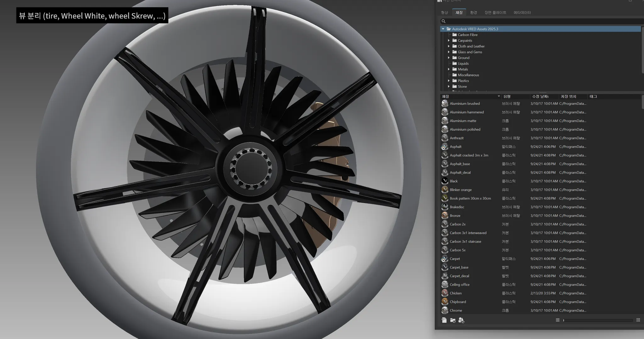This screenshot has width=644, height=339.
Task: Select the Autodesk VRED Assets 2025.3 row
Action: tap(541, 29)
